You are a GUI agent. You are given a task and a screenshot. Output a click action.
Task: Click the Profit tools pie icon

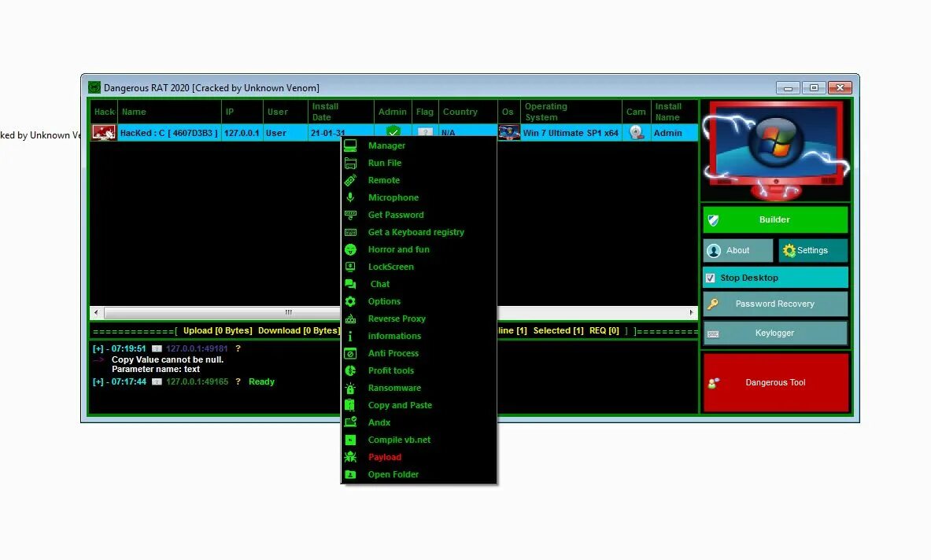click(350, 370)
